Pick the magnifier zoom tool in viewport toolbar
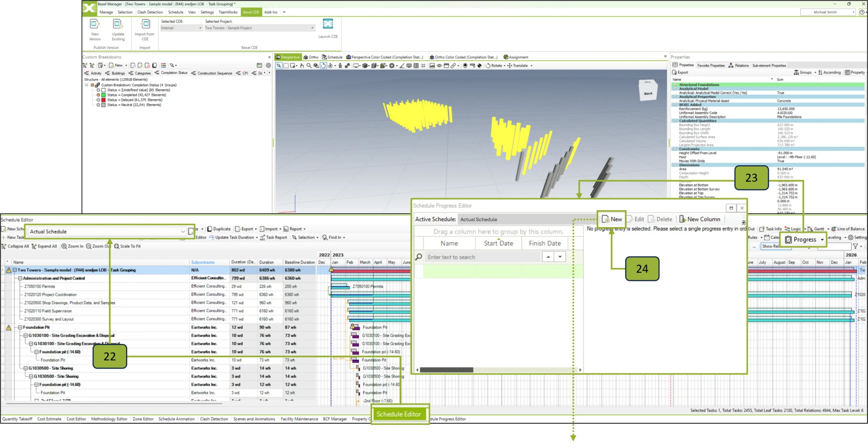 click(x=309, y=66)
